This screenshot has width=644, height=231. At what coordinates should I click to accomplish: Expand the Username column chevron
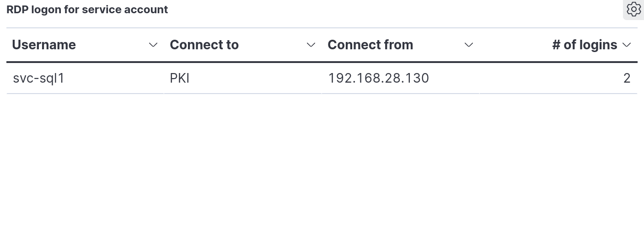153,45
